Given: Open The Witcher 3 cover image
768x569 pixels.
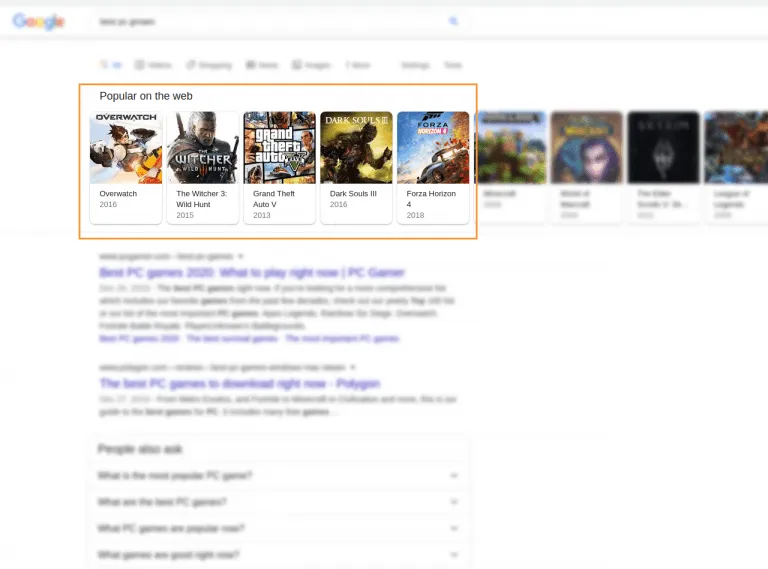Looking at the screenshot, I should point(203,147).
